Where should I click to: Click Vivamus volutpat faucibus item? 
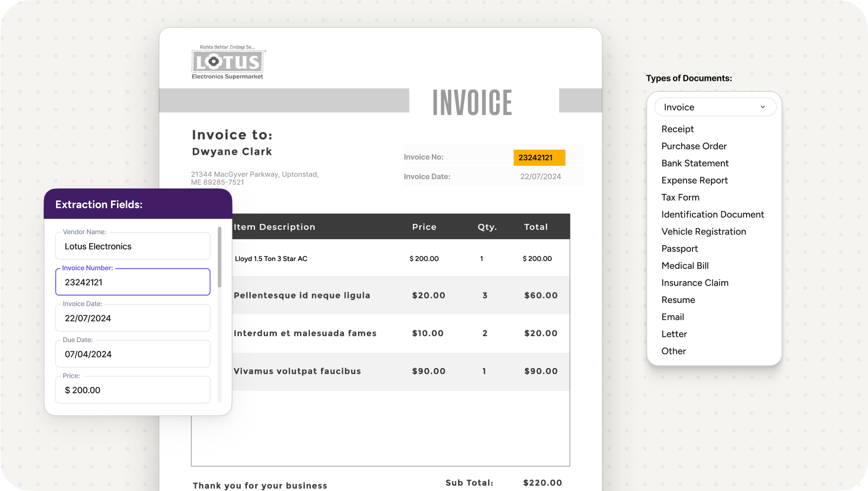[x=297, y=371]
